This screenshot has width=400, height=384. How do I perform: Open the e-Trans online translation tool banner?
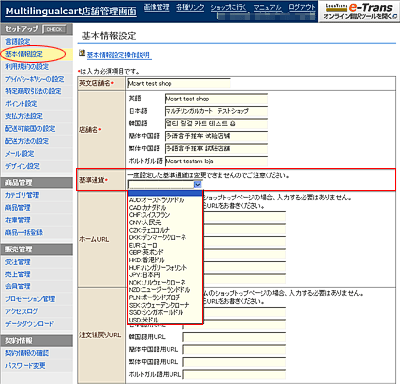[x=359, y=11]
